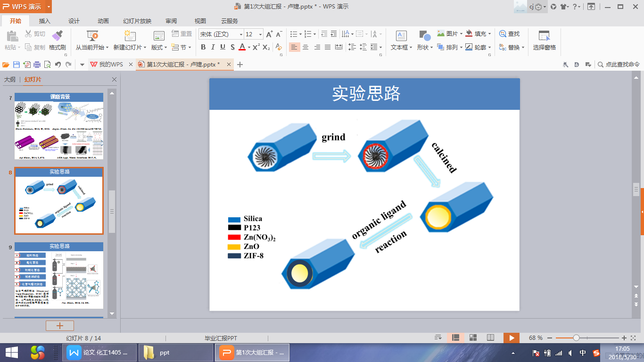The height and width of the screenshot is (362, 644).
Task: Start slideshow with orange play button
Action: [511, 337]
